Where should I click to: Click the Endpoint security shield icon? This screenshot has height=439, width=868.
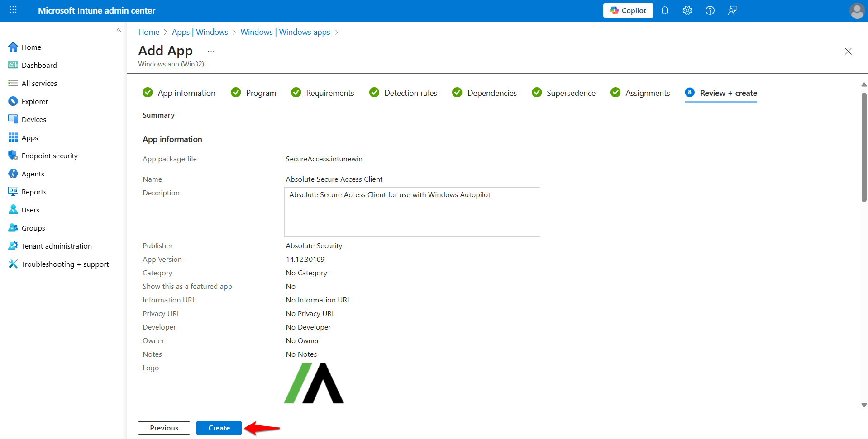(13, 156)
